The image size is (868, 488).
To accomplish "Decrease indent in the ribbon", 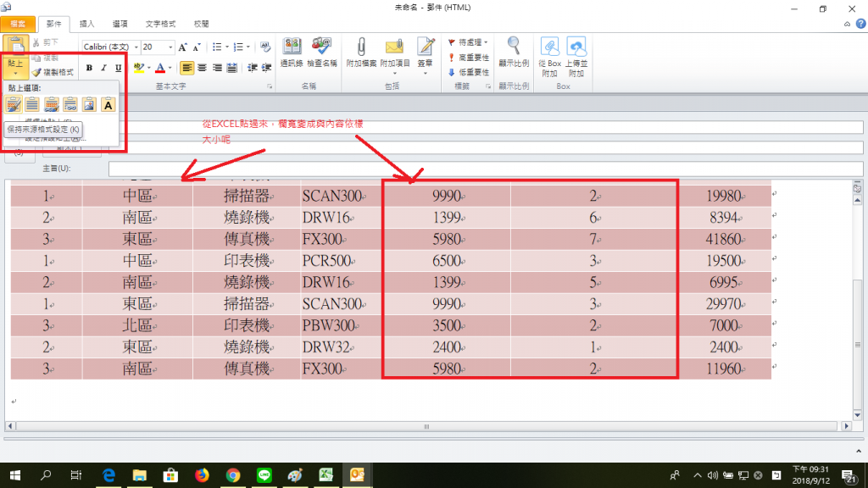I will pos(253,68).
